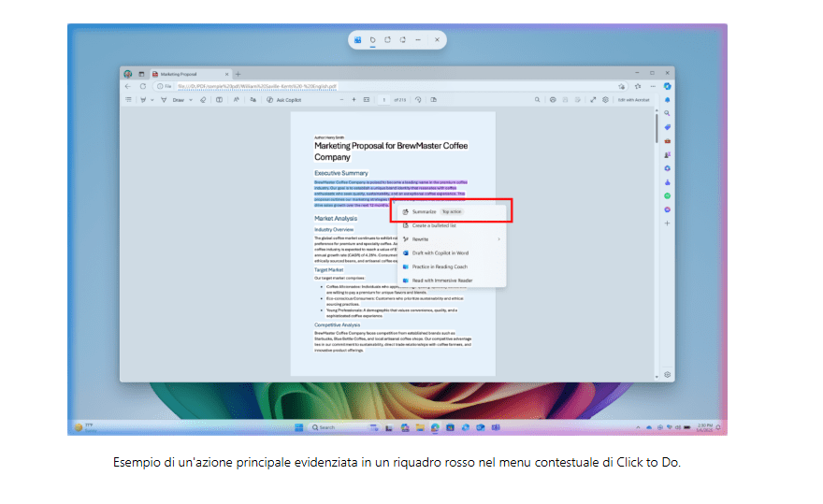823x504 pixels.
Task: Expand the Draw options dropdown
Action: pos(191,100)
